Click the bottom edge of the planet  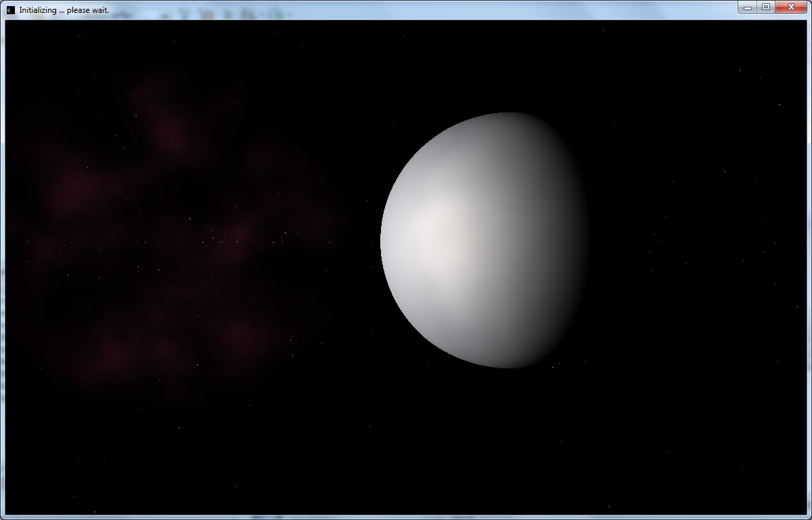(506, 366)
